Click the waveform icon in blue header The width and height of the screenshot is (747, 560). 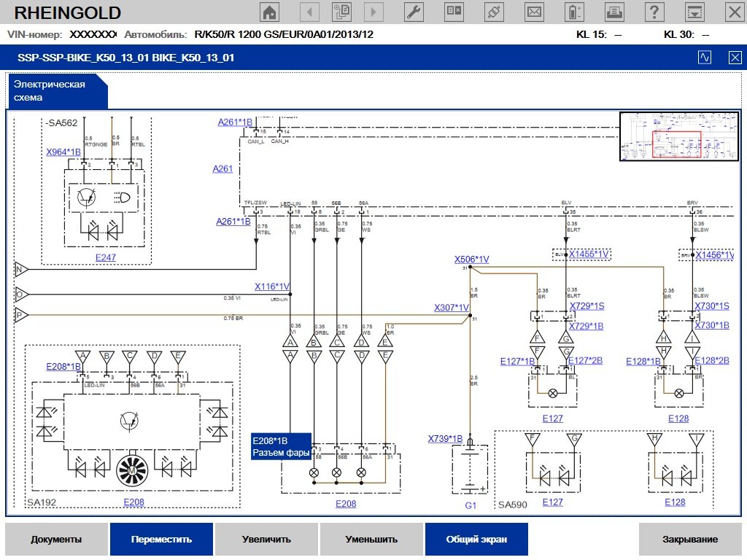coord(705,58)
